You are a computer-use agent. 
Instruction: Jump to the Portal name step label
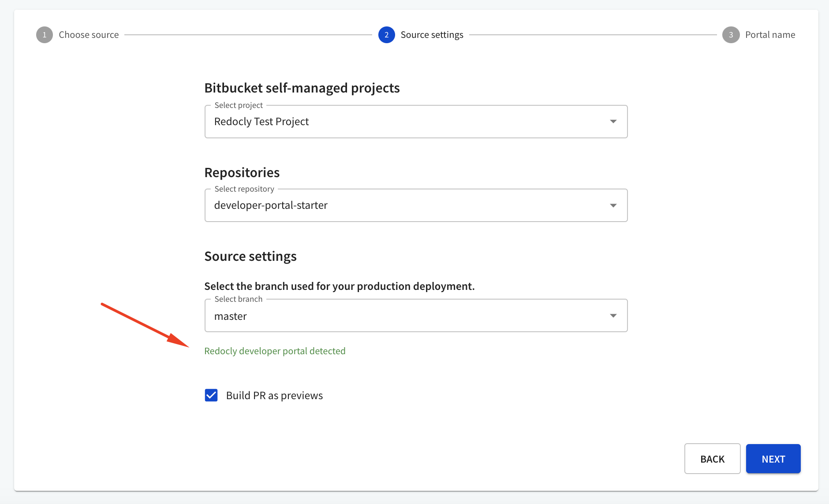pyautogui.click(x=770, y=35)
